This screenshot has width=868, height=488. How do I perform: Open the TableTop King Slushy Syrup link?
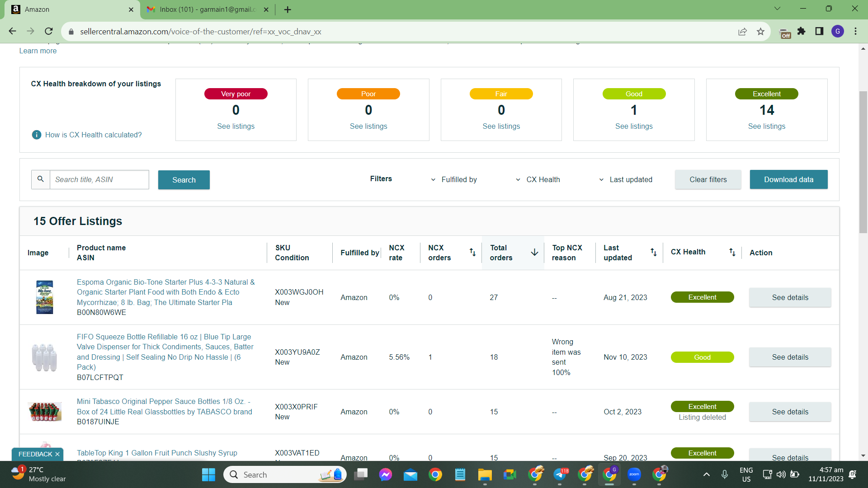coord(157,453)
